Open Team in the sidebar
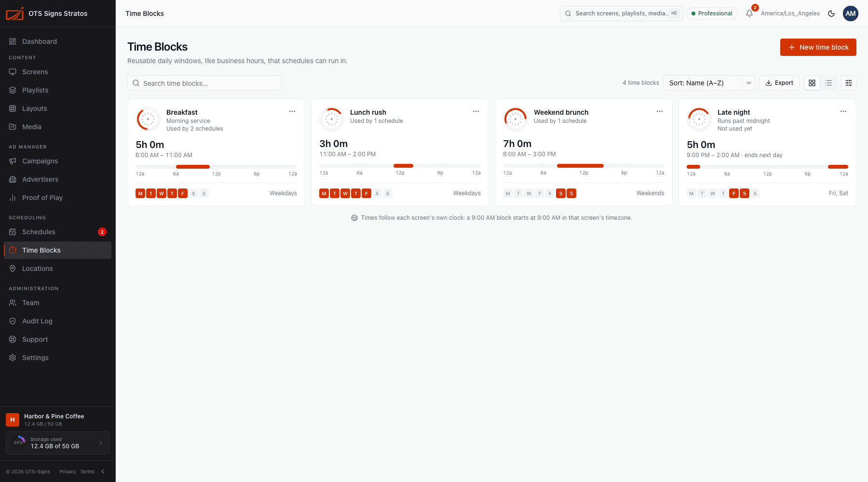868x482 pixels. point(57,303)
